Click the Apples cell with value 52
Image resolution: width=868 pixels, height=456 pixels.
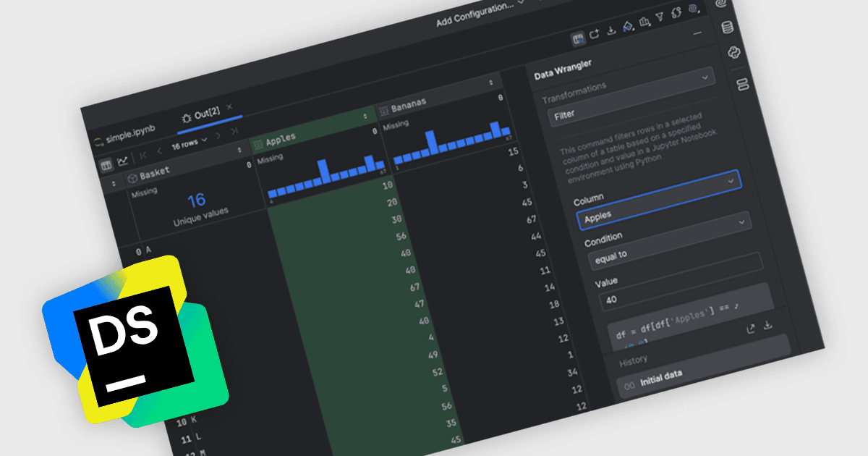click(x=437, y=372)
